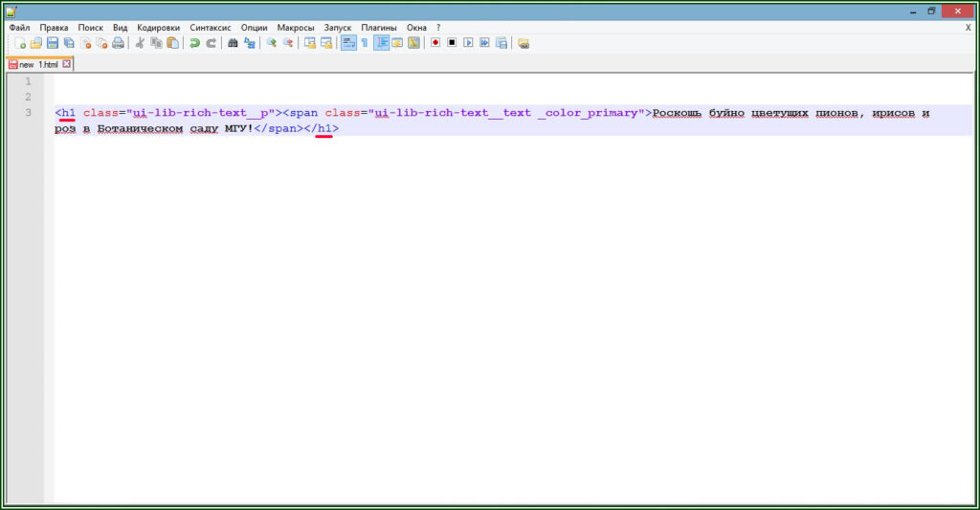The image size is (980, 510).
Task: Zoom in with the magnifier plus icon
Action: pos(271,43)
